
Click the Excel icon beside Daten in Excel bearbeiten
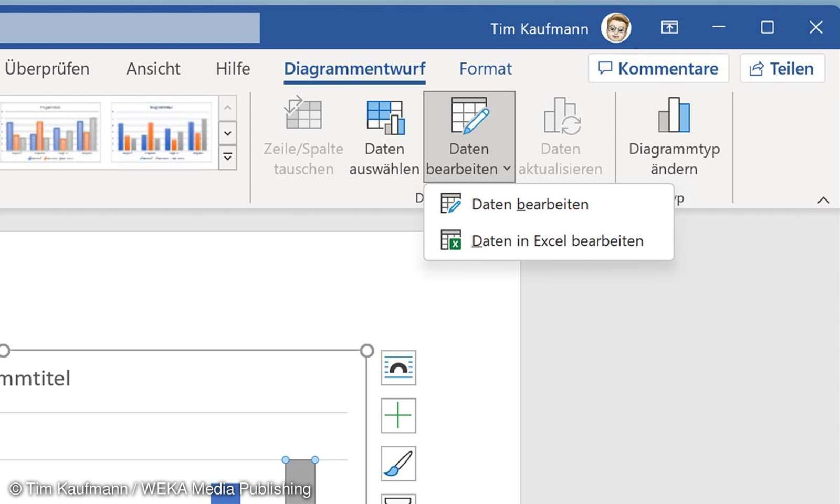[451, 240]
